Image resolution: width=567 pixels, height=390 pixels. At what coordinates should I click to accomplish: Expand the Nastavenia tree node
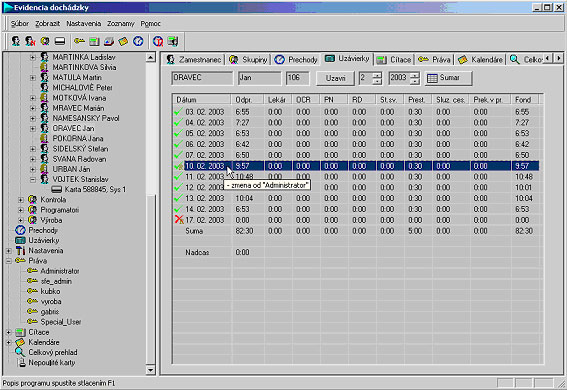[9, 250]
